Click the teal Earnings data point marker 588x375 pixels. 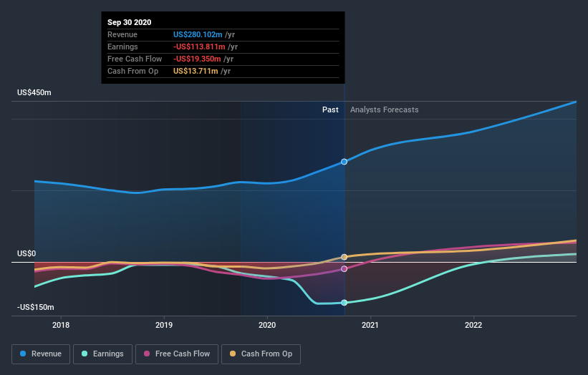(344, 303)
